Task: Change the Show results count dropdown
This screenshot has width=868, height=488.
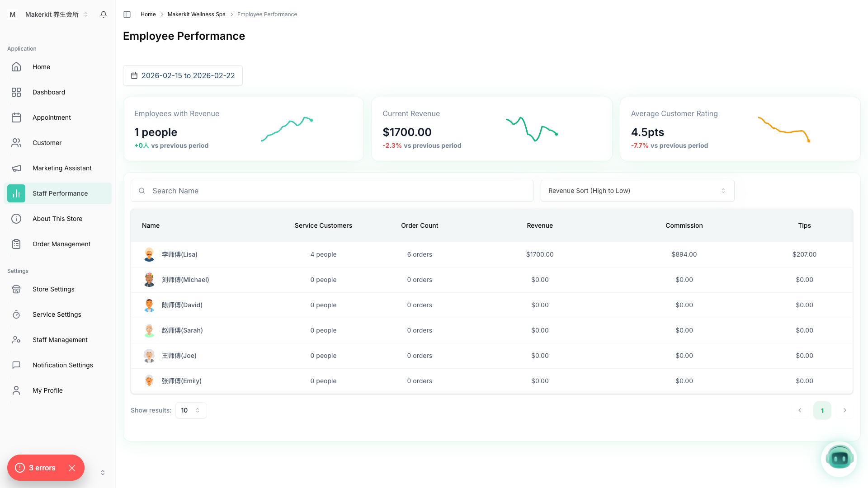Action: (191, 410)
